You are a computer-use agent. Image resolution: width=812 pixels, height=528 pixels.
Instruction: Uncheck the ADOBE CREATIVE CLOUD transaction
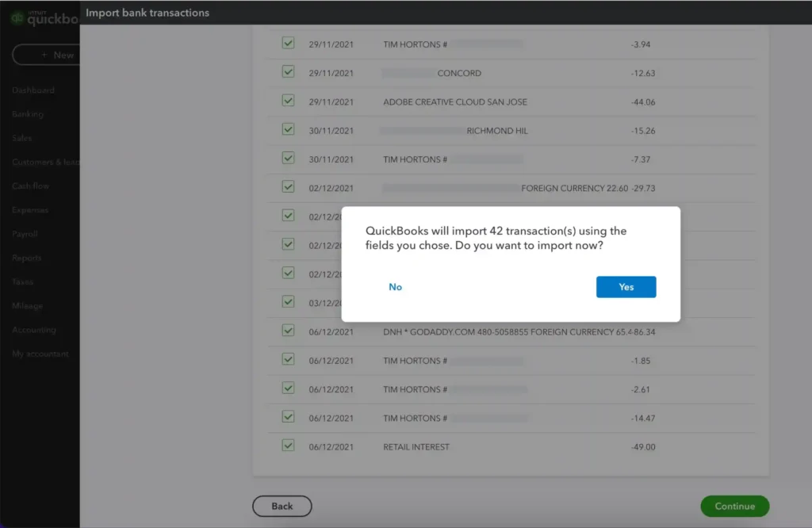pyautogui.click(x=289, y=101)
